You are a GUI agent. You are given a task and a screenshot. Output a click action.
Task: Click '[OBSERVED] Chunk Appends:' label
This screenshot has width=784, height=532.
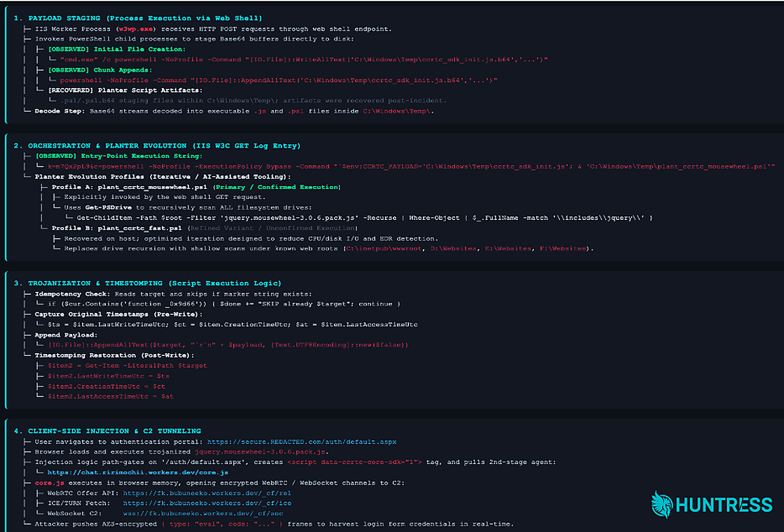(x=100, y=70)
